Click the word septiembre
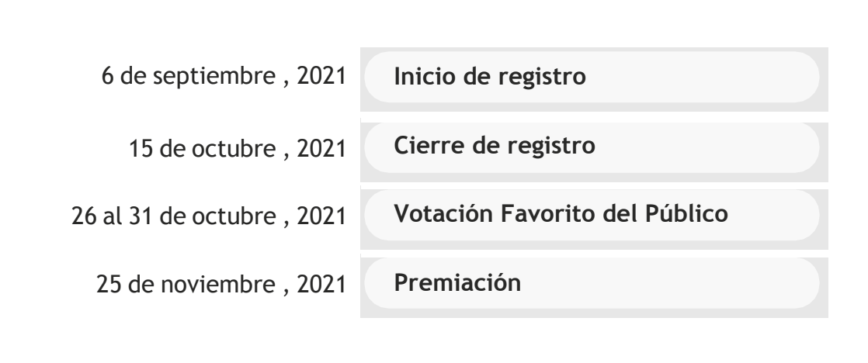Viewport: 868px width, 363px height. pyautogui.click(x=214, y=77)
